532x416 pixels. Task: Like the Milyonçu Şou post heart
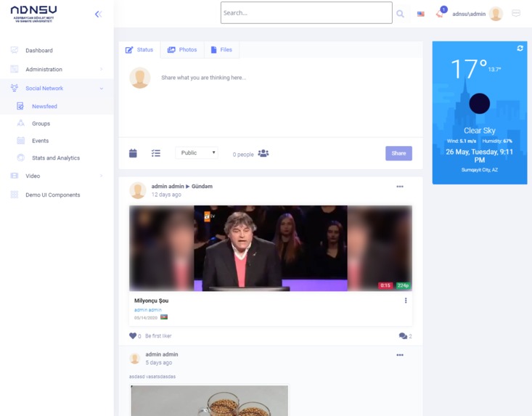pos(133,336)
